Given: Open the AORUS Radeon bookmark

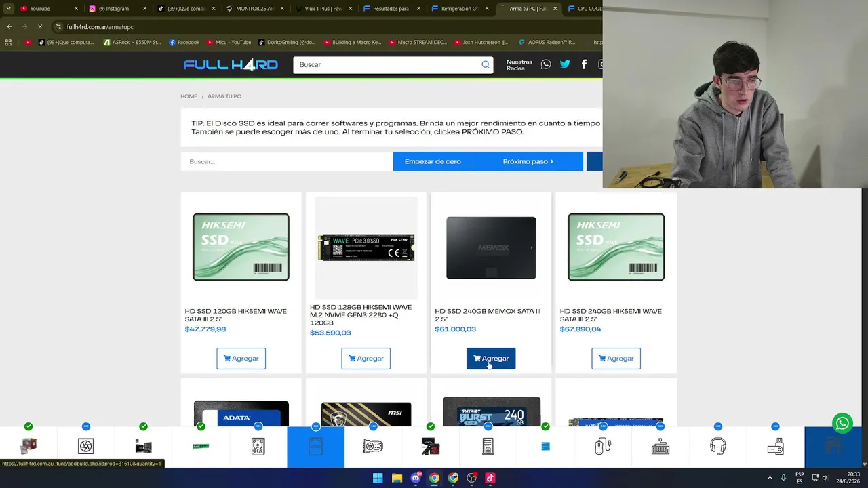Looking at the screenshot, I should point(547,42).
